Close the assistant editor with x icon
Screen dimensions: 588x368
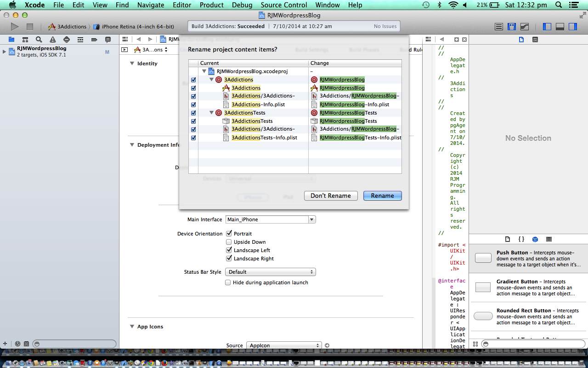coord(464,40)
